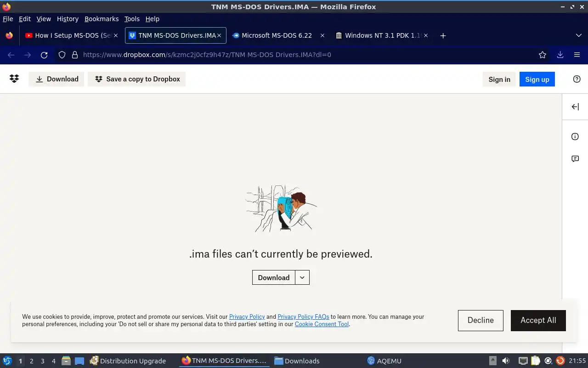Open the Edit menu
The width and height of the screenshot is (588, 368).
click(25, 19)
